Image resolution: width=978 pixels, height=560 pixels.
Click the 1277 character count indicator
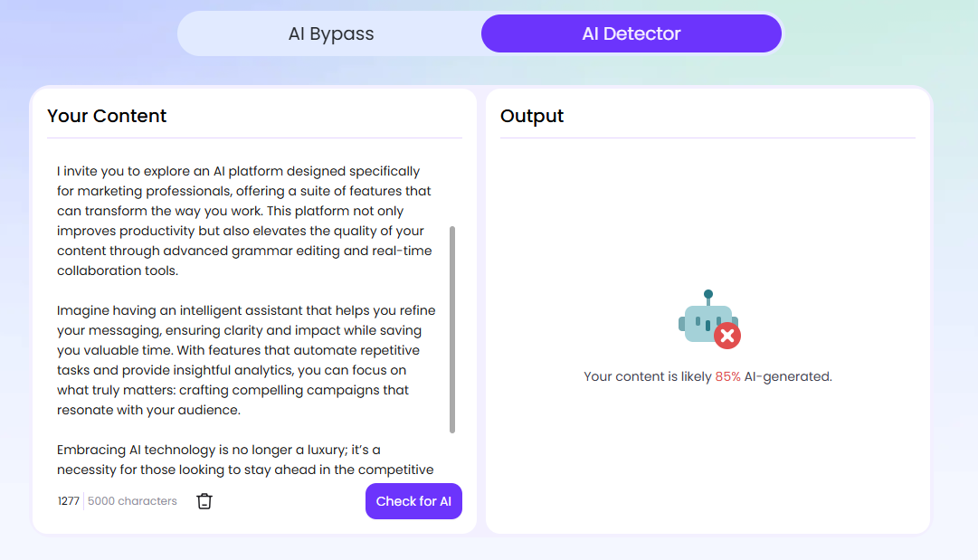(x=69, y=500)
